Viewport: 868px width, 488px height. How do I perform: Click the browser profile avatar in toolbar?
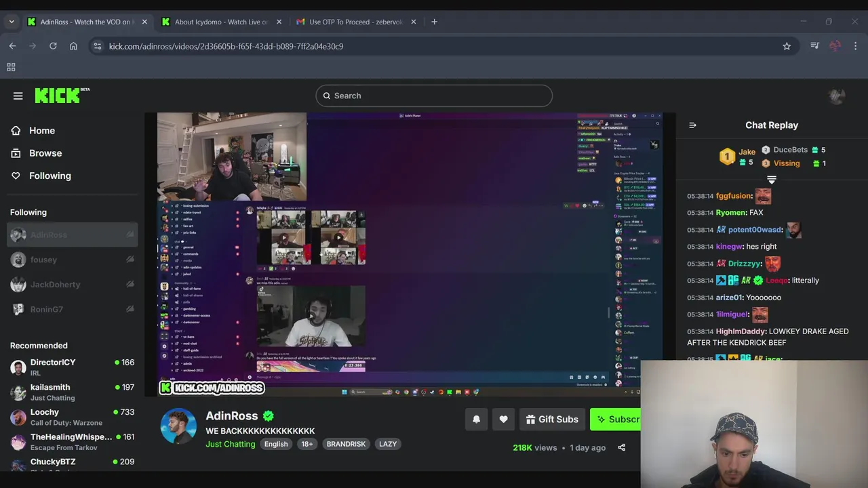click(x=835, y=46)
